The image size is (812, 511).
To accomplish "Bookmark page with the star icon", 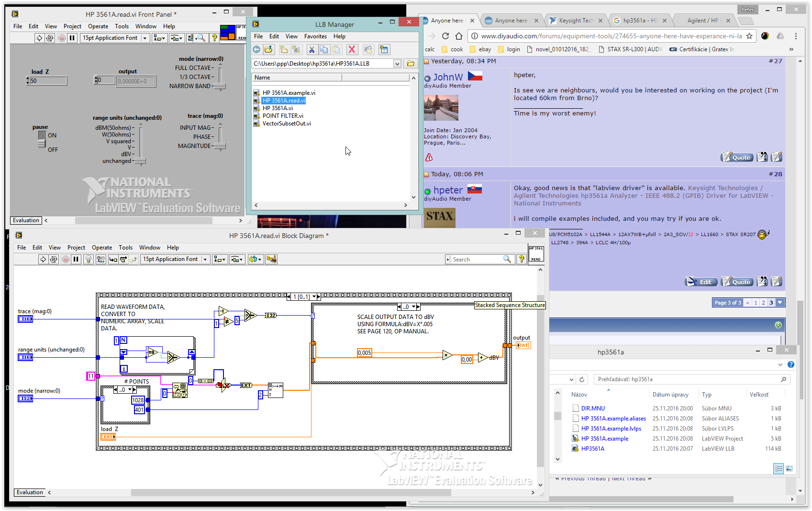I will [x=749, y=36].
